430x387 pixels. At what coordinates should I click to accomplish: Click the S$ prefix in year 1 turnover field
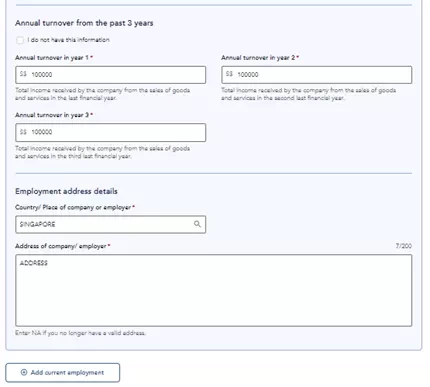23,74
